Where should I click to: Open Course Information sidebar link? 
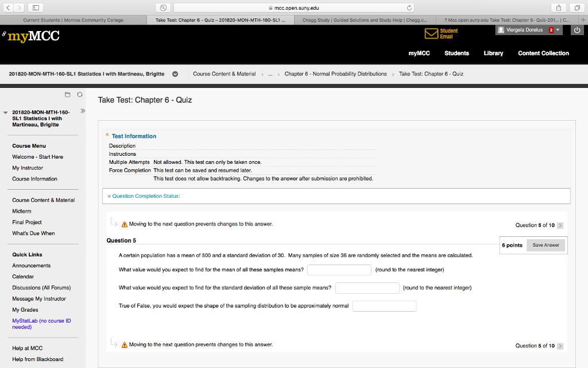coord(34,179)
